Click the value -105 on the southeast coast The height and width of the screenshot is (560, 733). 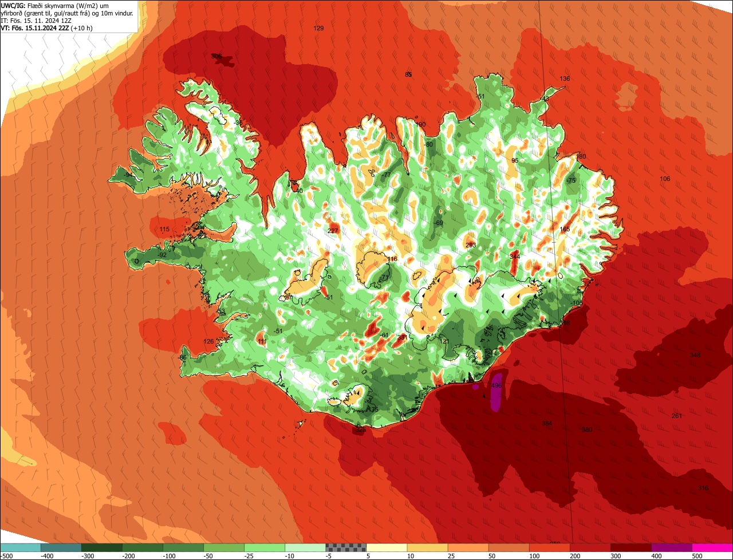[577, 302]
